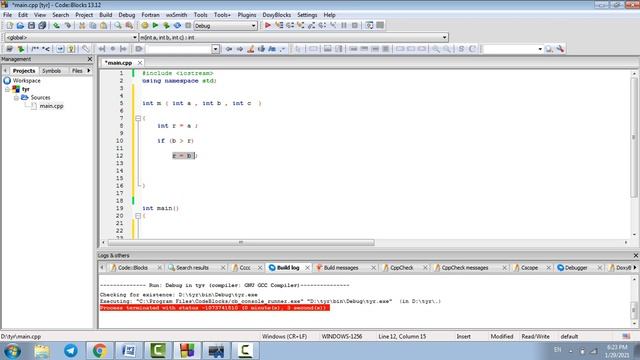This screenshot has height=360, width=640.
Task: Fold the main function block at line 20
Action: pos(138,216)
